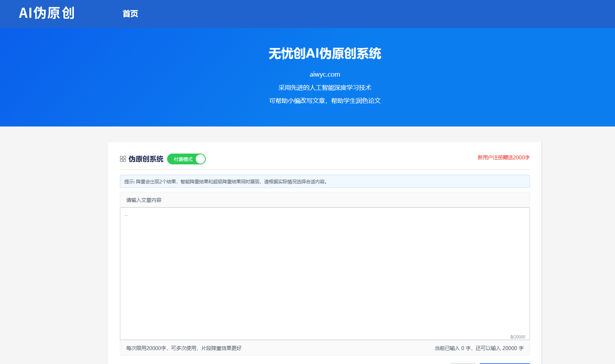
Task: Click the white button beside the blue submit button
Action: coord(463,363)
